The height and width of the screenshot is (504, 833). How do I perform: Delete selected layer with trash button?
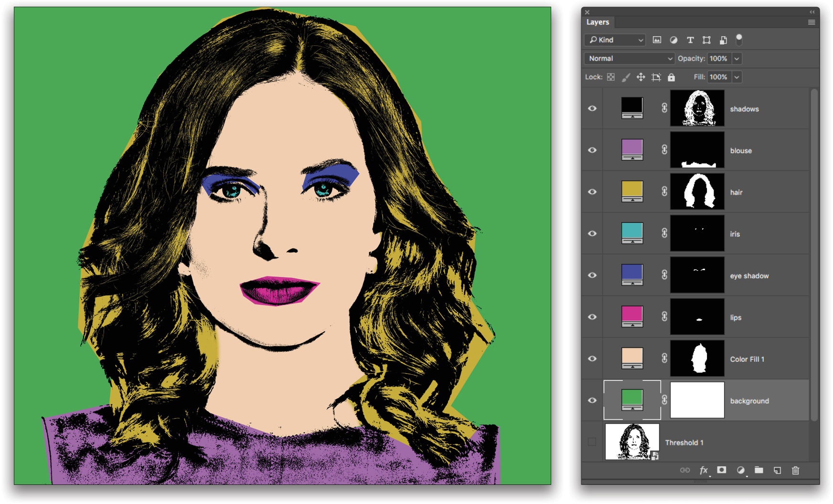pyautogui.click(x=795, y=471)
